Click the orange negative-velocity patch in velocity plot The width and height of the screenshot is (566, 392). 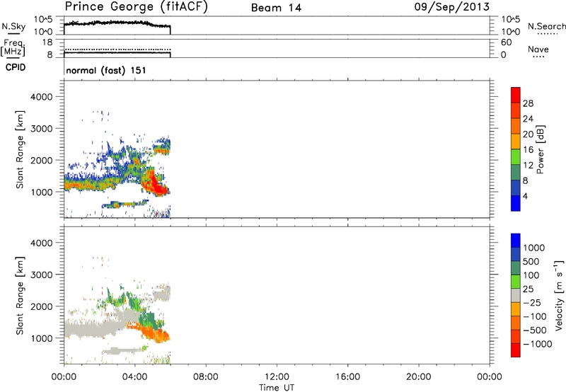point(155,334)
